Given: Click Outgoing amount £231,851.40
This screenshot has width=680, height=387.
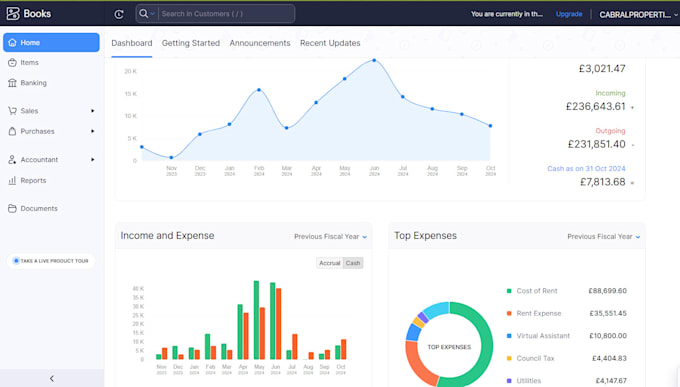Looking at the screenshot, I should [x=597, y=144].
